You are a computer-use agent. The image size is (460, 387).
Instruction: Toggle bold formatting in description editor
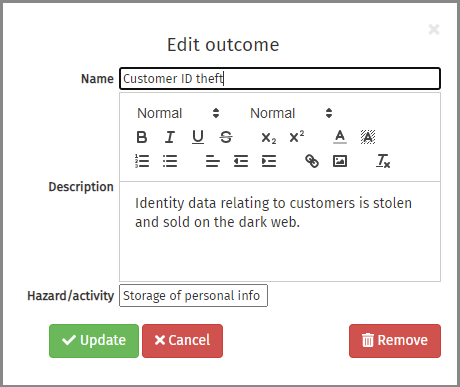(142, 137)
